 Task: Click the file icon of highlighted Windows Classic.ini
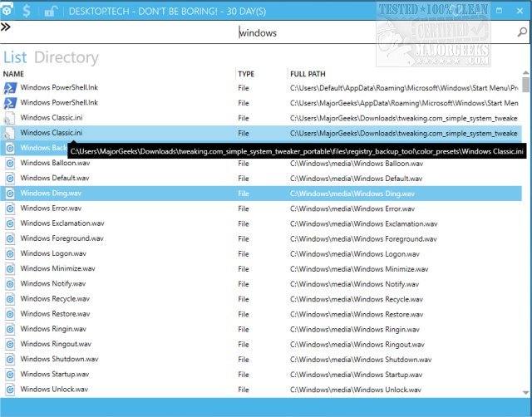pyautogui.click(x=9, y=133)
